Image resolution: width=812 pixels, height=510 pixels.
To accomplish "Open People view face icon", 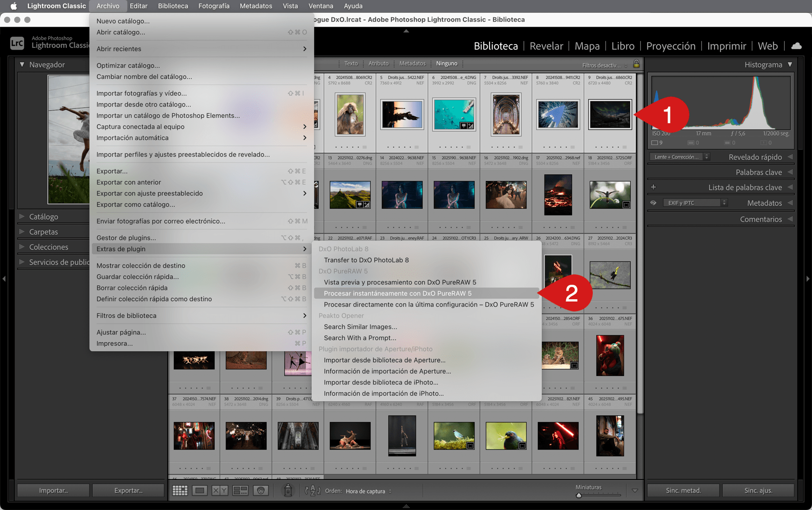I will point(261,491).
